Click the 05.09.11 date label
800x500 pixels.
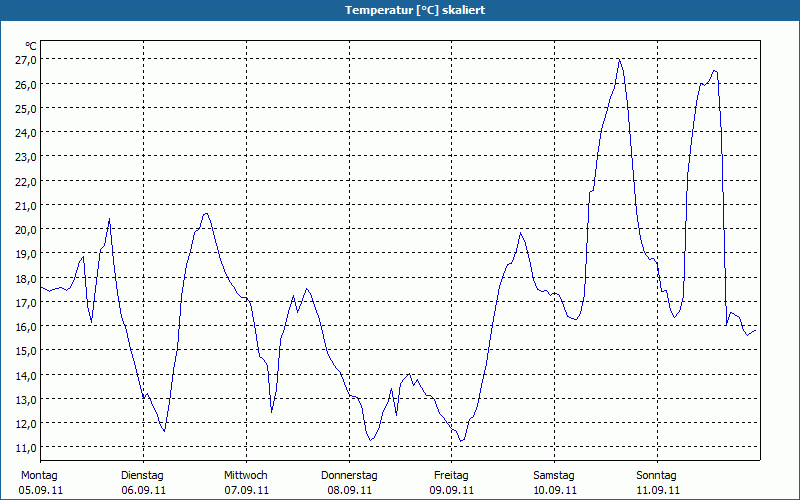tap(41, 490)
